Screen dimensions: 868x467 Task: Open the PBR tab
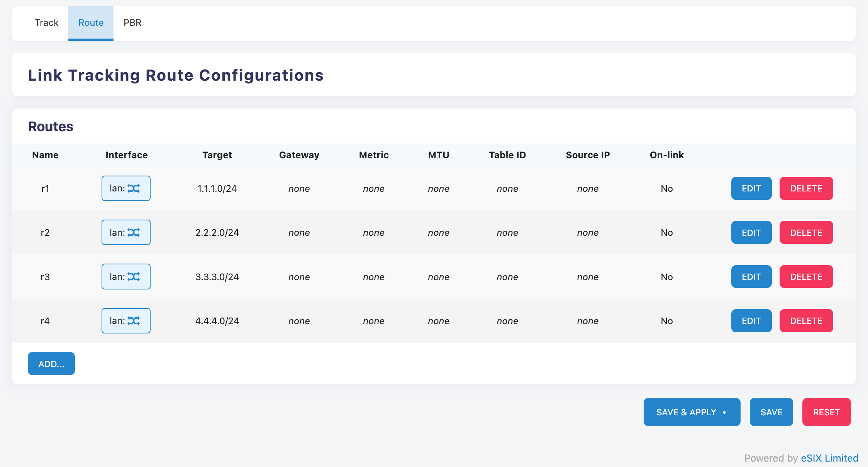click(132, 23)
